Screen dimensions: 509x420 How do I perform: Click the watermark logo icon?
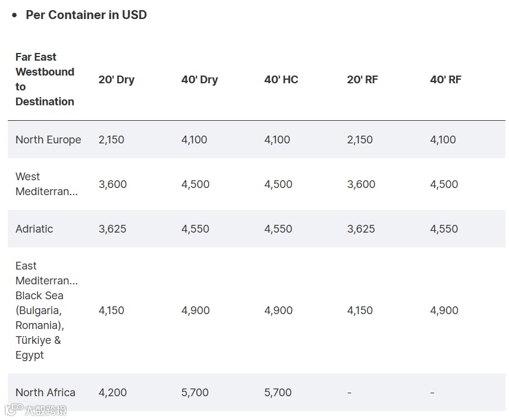13,409
